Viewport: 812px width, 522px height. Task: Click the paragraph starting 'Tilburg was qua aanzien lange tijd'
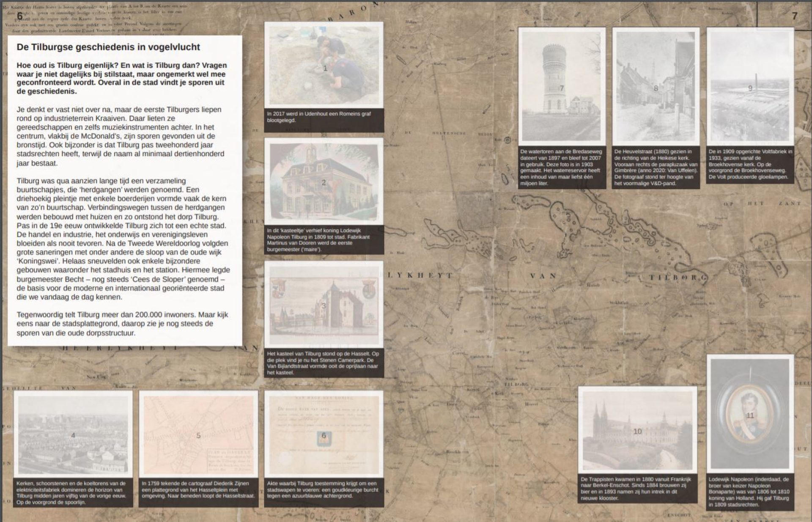[123, 239]
